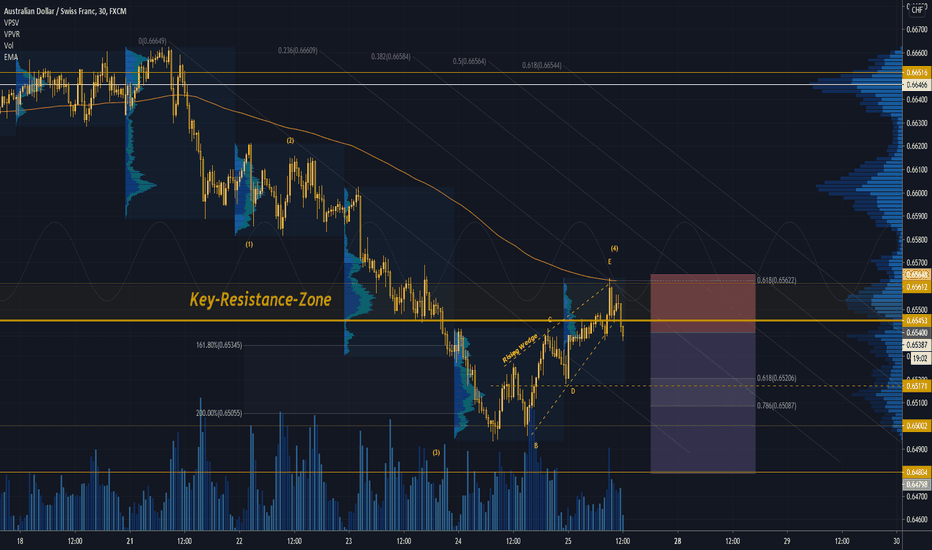Click the 0.64600 price scale value
The width and height of the screenshot is (932, 550).
point(917,519)
